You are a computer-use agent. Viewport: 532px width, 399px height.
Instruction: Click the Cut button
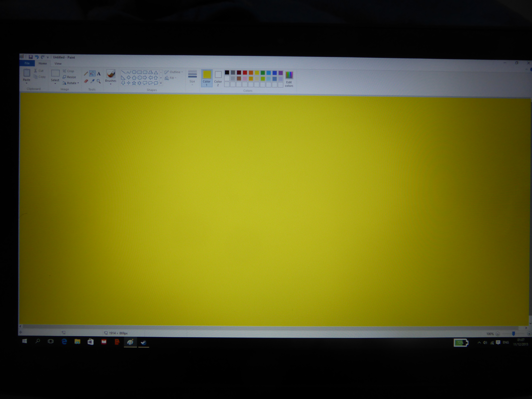click(x=39, y=71)
